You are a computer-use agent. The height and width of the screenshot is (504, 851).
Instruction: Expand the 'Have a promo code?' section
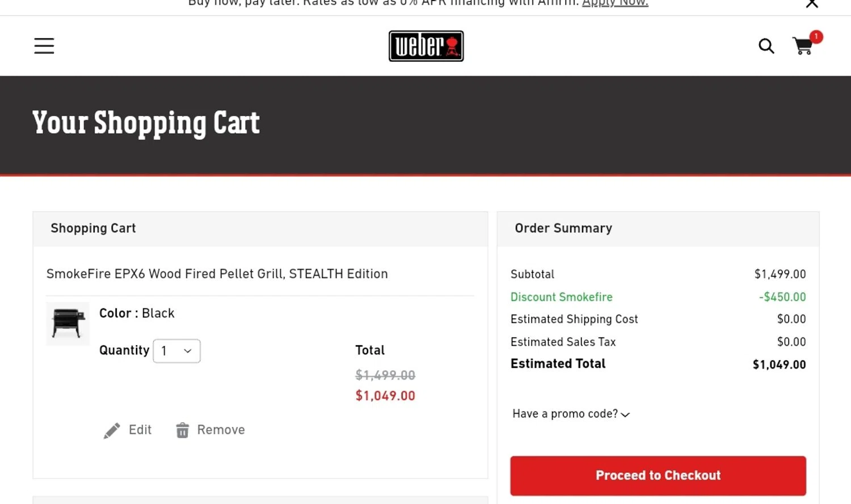[x=564, y=414]
